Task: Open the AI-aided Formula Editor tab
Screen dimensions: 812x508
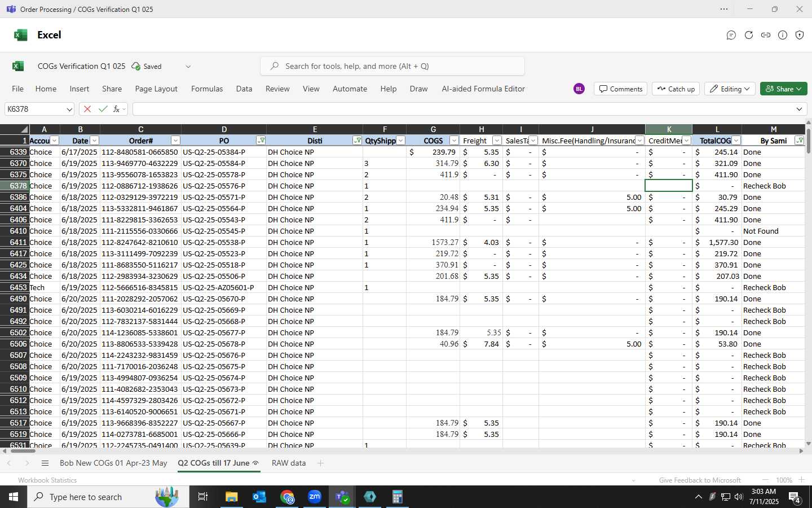Action: [483, 89]
